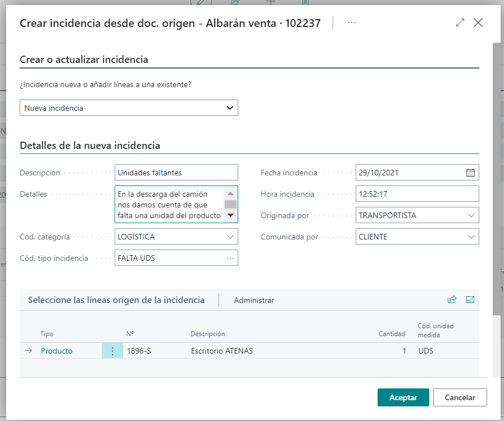The image size is (504, 421).
Task: Expand lines section to full page icon
Action: pos(470,300)
